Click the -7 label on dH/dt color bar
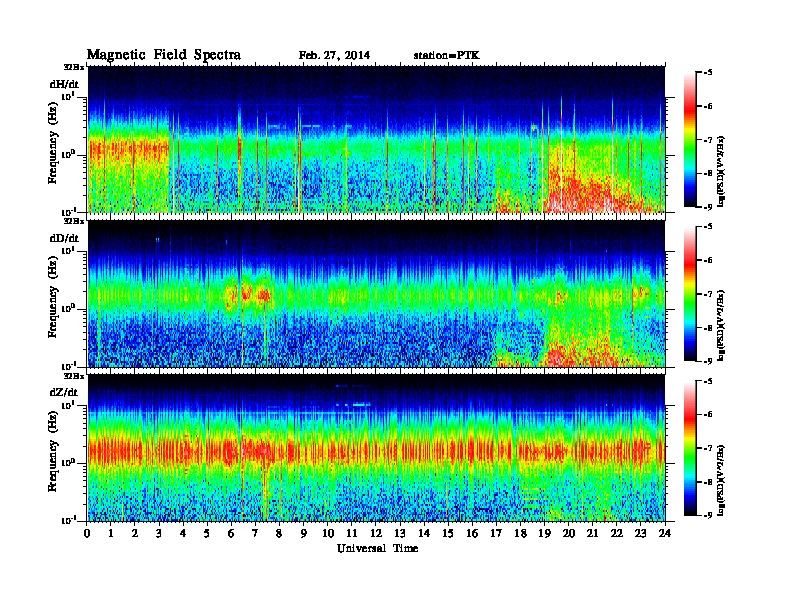This screenshot has width=792, height=612. coord(708,140)
